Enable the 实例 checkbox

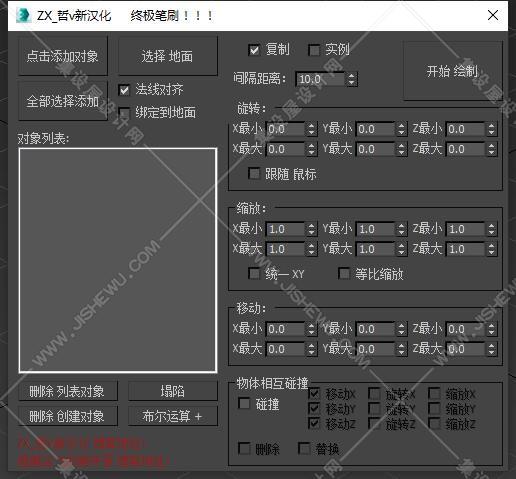[314, 50]
